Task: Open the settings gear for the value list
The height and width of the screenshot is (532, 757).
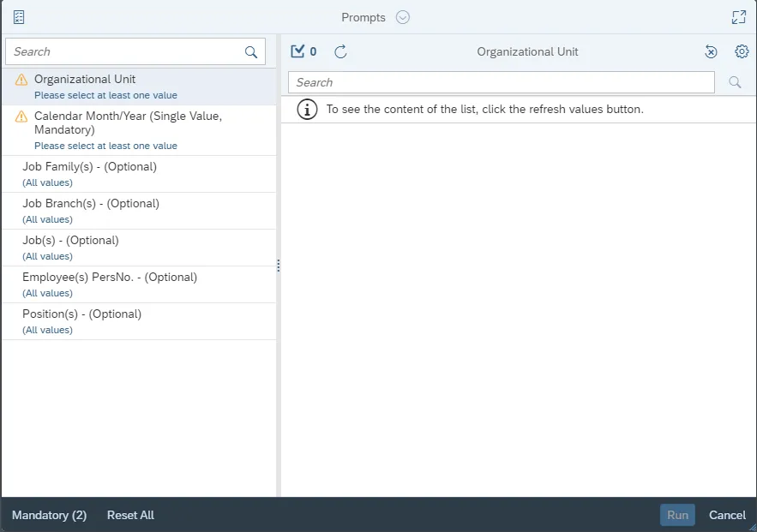Action: (742, 51)
